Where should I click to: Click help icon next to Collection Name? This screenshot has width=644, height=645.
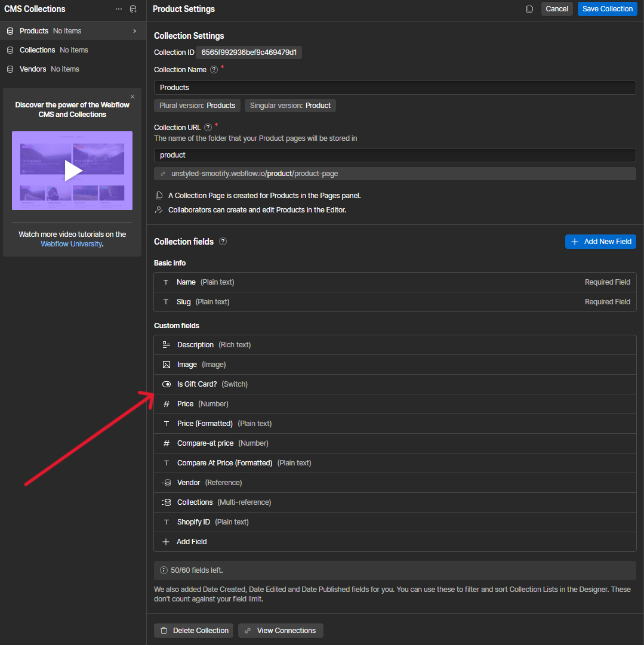click(214, 70)
